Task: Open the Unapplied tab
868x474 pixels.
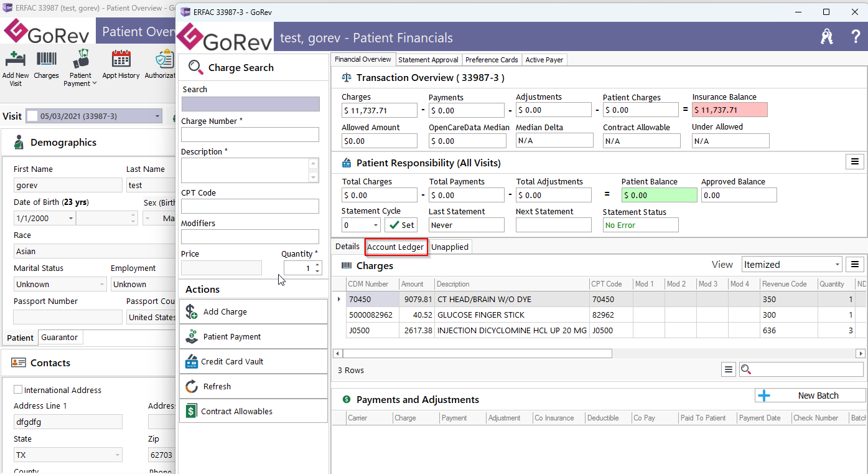Action: point(450,247)
